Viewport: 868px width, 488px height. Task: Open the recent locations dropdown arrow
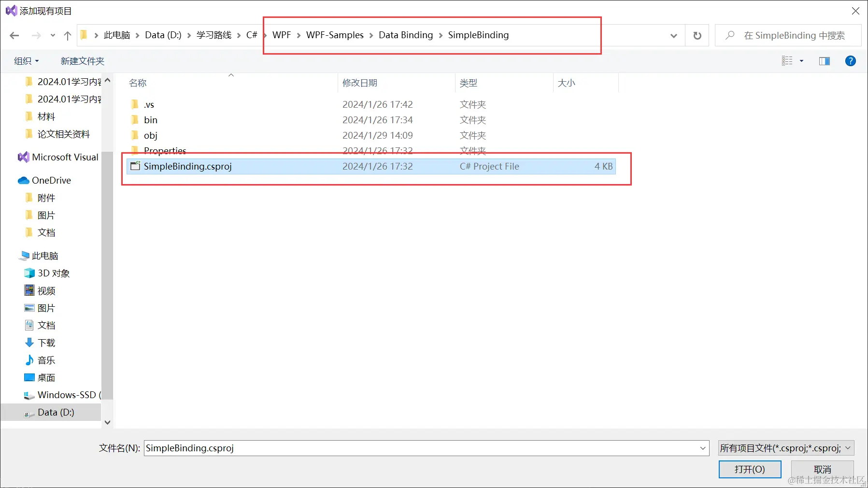click(x=53, y=35)
